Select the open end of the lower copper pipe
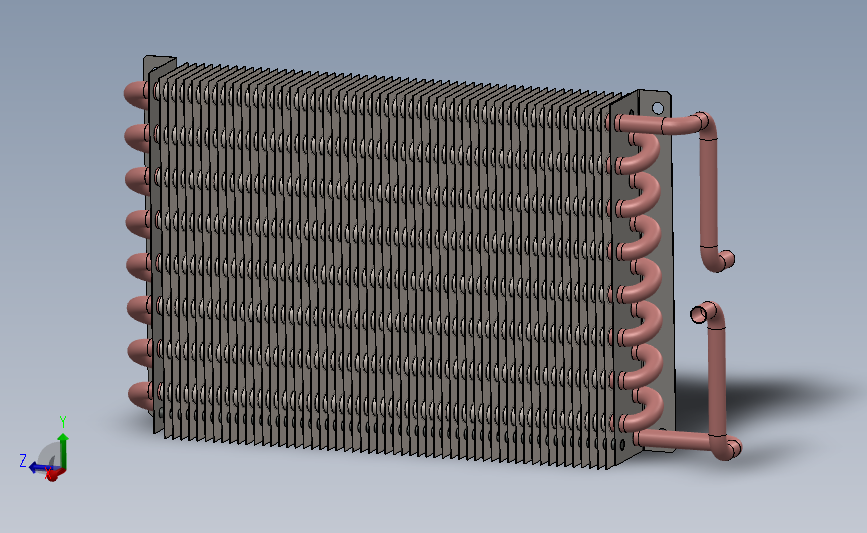This screenshot has width=867, height=533. (698, 314)
